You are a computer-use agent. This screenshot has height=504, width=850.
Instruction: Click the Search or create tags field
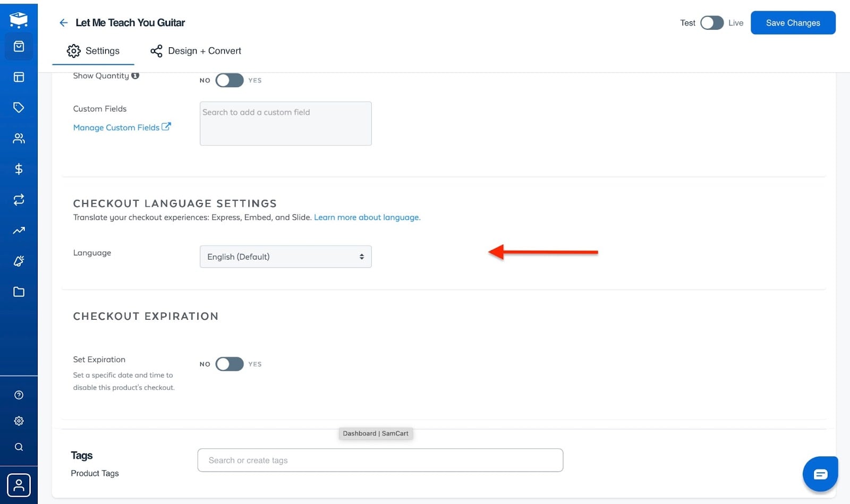pyautogui.click(x=380, y=460)
